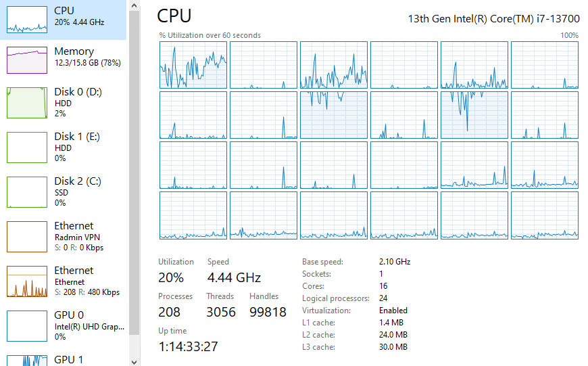Select the Memory usage graph thumbnail
This screenshot has width=588, height=366.
(x=27, y=60)
